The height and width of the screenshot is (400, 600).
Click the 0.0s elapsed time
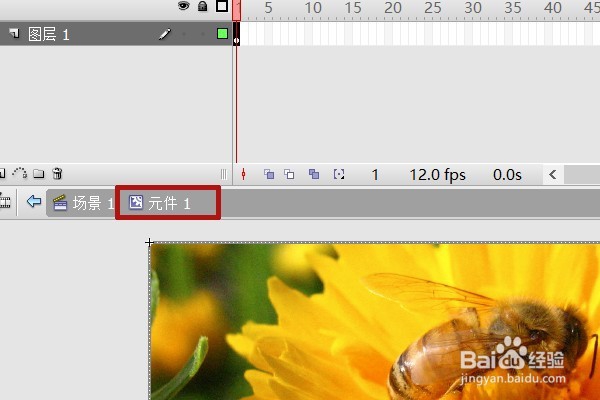pyautogui.click(x=507, y=175)
